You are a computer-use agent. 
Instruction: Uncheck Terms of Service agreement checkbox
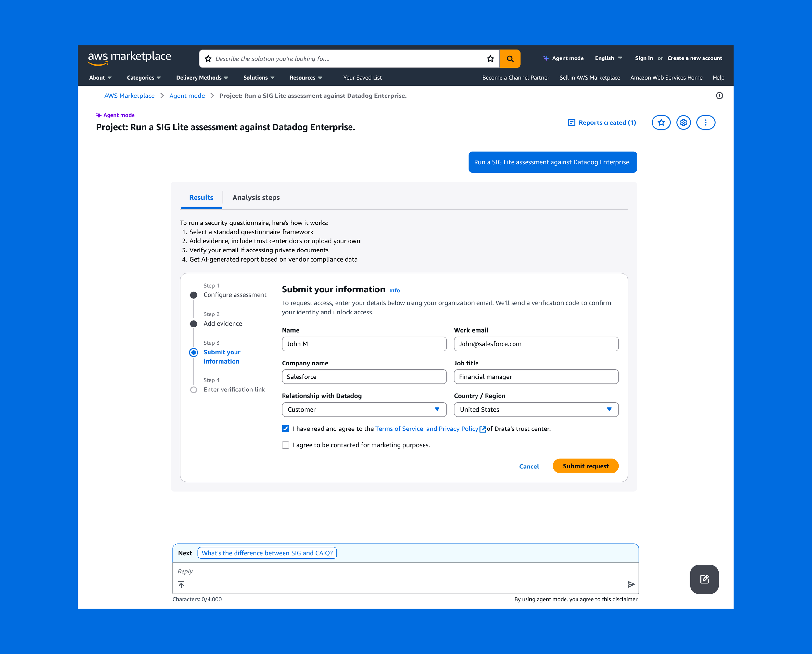tap(285, 429)
